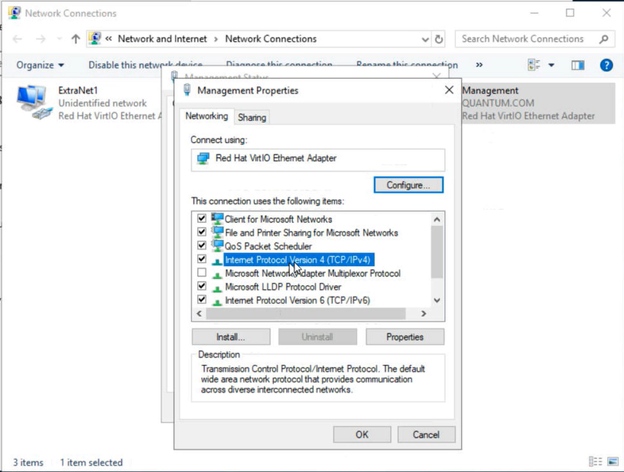Click the vertical scrollbar thumb in items list
The image size is (624, 472).
(x=437, y=252)
